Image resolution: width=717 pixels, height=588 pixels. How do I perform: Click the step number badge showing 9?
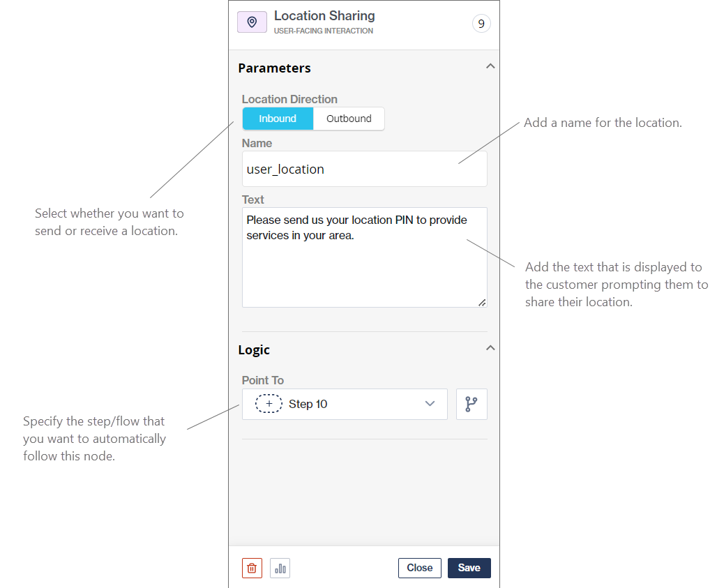(x=481, y=23)
